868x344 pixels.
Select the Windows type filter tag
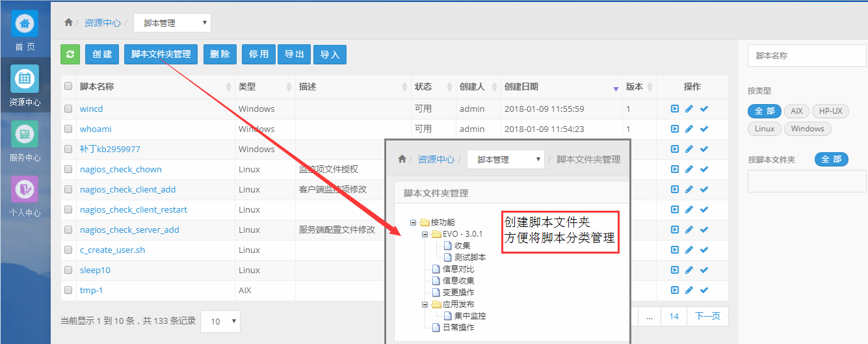(x=808, y=129)
